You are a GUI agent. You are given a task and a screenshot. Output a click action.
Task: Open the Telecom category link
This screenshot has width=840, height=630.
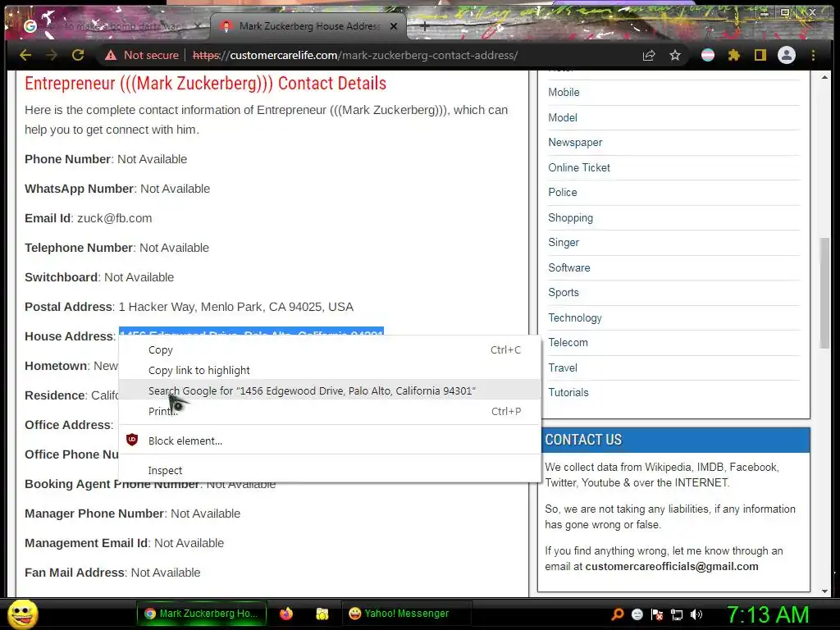point(568,342)
